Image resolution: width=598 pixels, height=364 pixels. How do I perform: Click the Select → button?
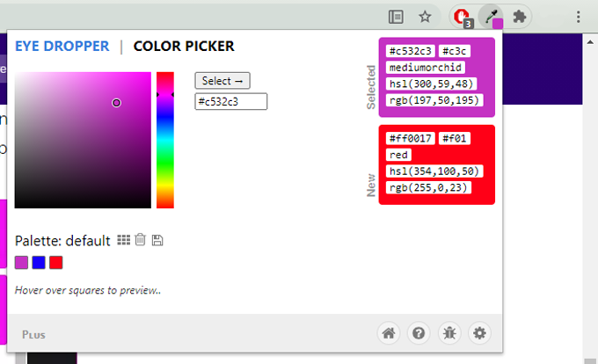click(222, 81)
